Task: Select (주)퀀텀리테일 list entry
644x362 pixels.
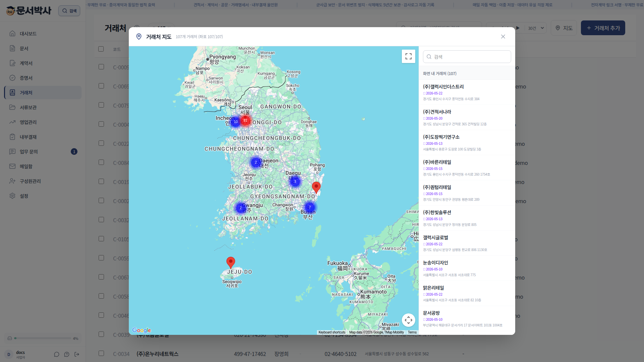Action: click(467, 193)
